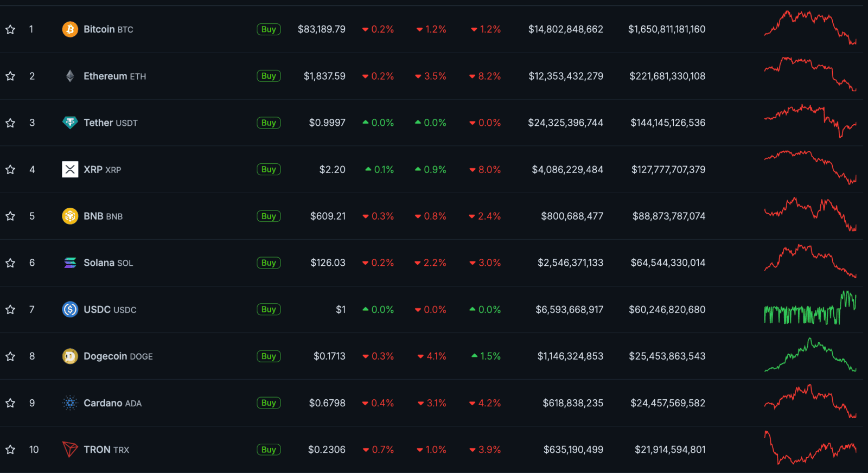Toggle the USDC favorite star

(10, 309)
